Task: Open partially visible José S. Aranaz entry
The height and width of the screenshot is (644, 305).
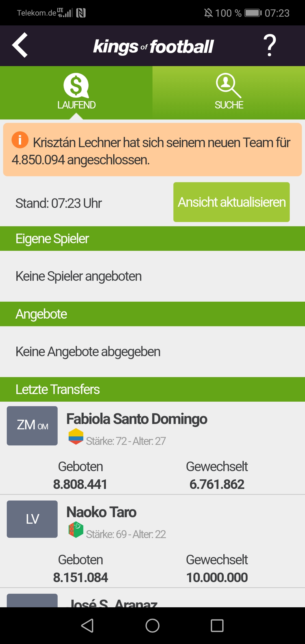Action: click(152, 598)
